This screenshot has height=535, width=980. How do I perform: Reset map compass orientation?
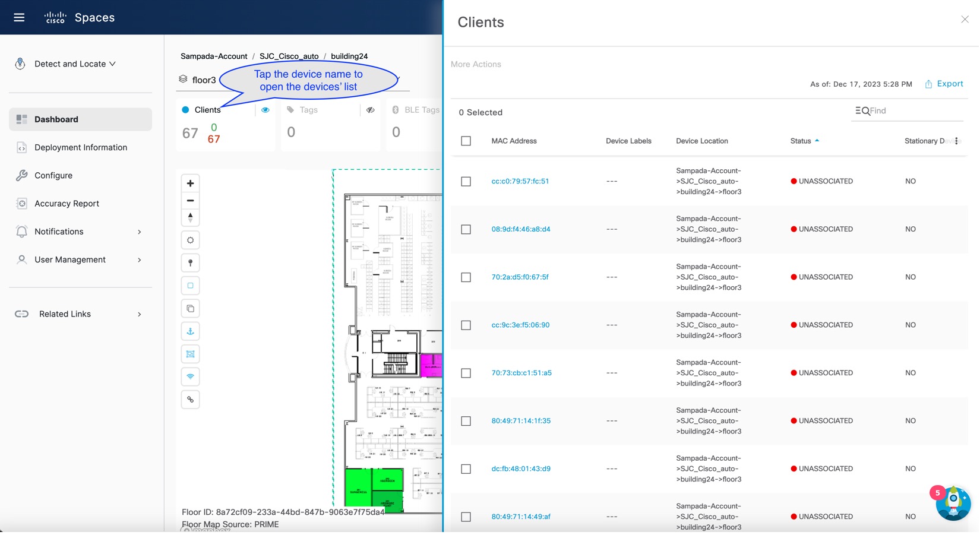pyautogui.click(x=190, y=217)
